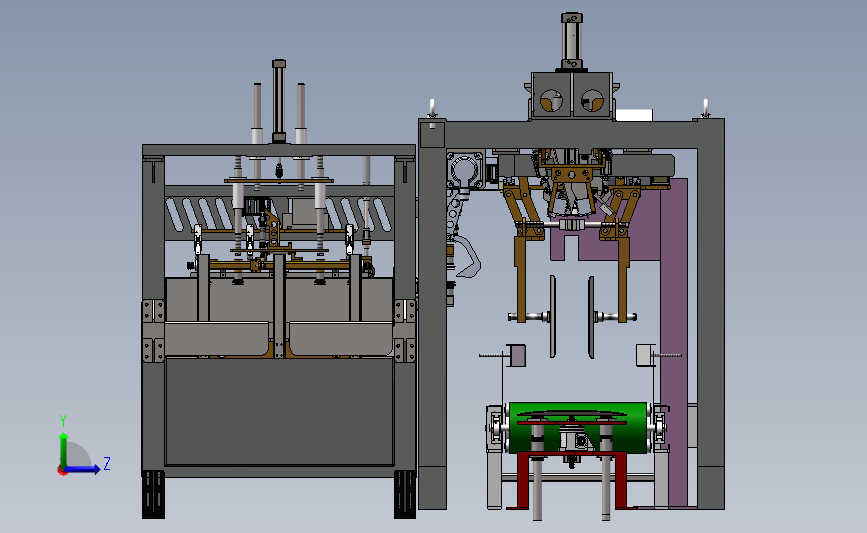The width and height of the screenshot is (867, 533).
Task: Select the right curved guide disc plate
Action: click(591, 317)
